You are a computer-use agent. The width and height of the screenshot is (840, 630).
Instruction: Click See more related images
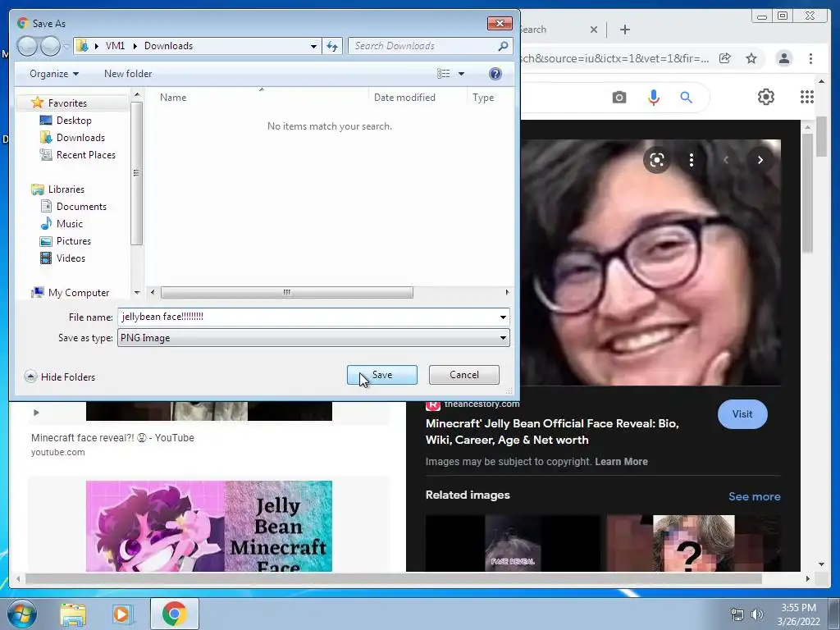[754, 496]
